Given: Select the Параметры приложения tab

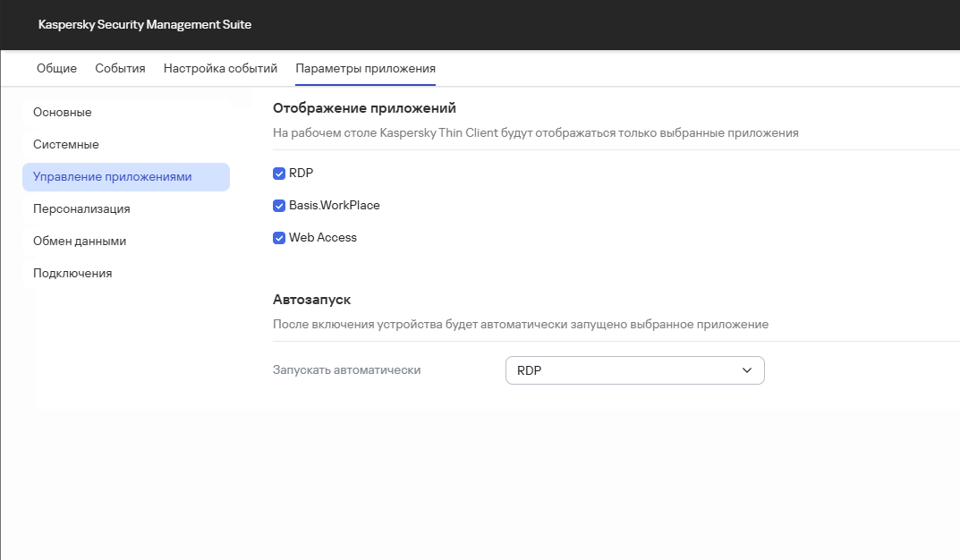Looking at the screenshot, I should 365,69.
